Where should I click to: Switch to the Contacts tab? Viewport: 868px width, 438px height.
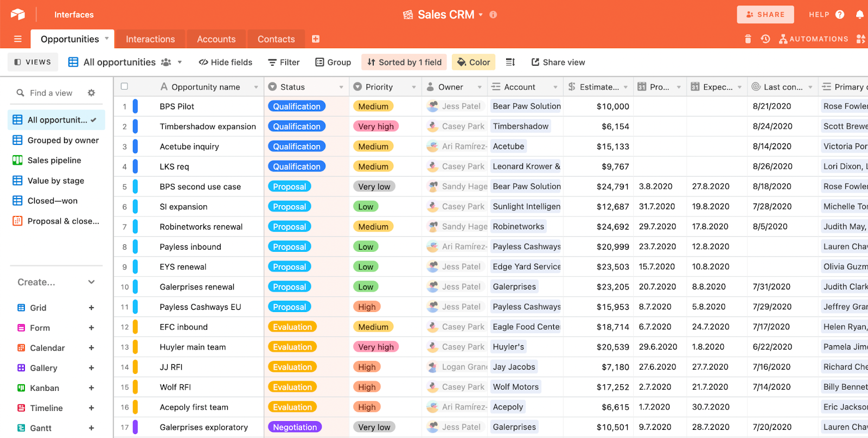point(276,39)
